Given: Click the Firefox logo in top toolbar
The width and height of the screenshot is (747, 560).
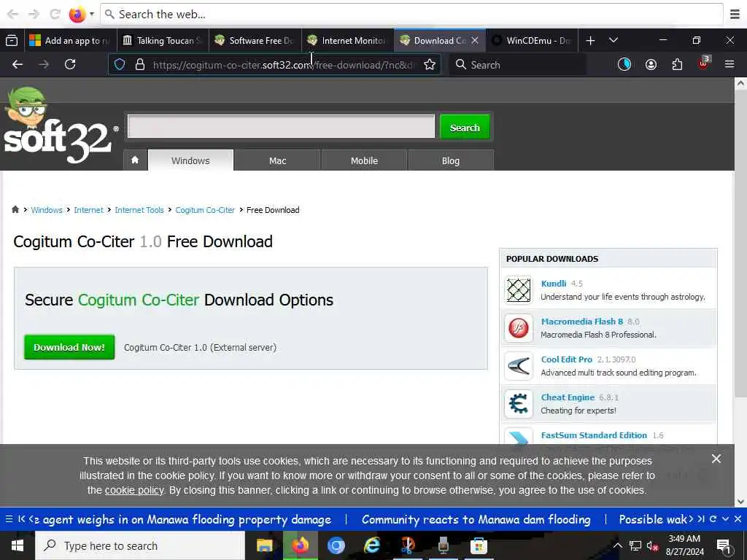Looking at the screenshot, I should [77, 15].
